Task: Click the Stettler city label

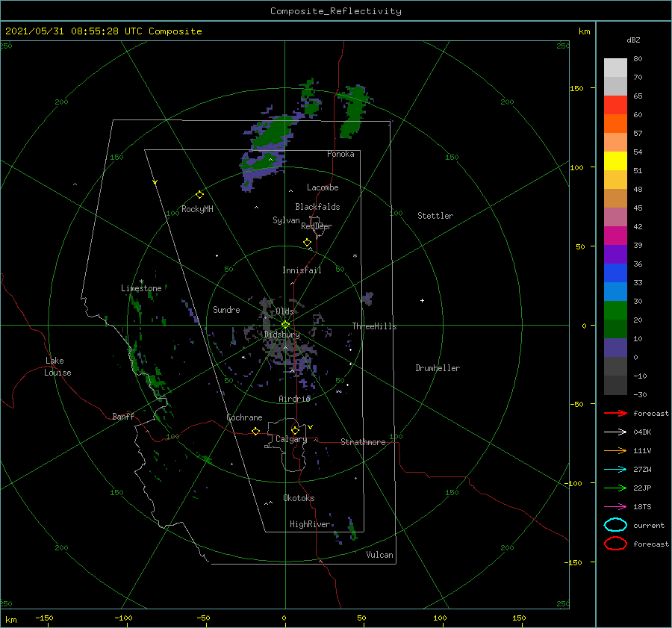Action: [435, 216]
